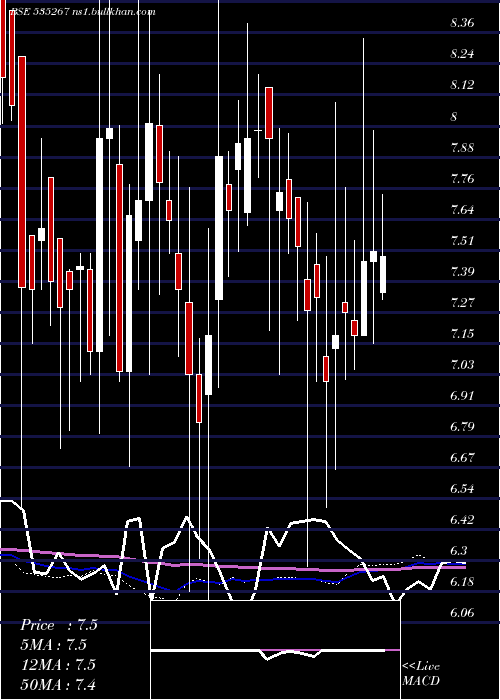The height and width of the screenshot is (700, 500).
Task: Click the Price : 7.5 readout
Action: pyautogui.click(x=59, y=625)
